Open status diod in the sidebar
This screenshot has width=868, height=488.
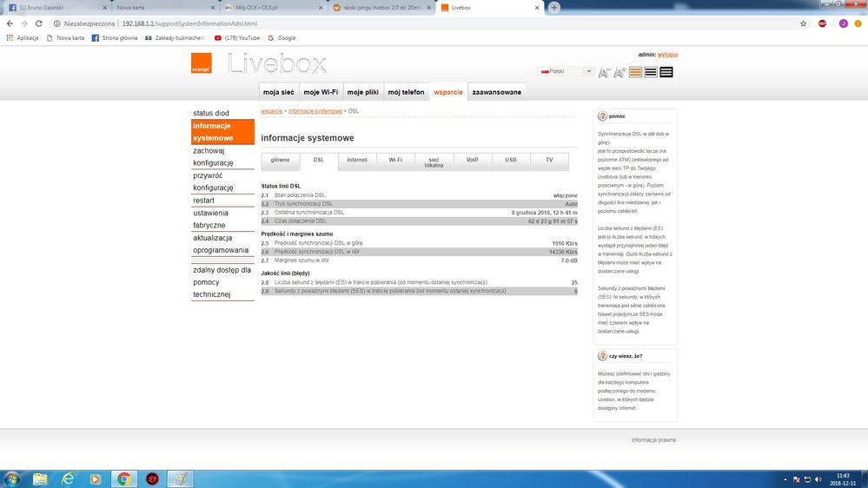click(222, 113)
